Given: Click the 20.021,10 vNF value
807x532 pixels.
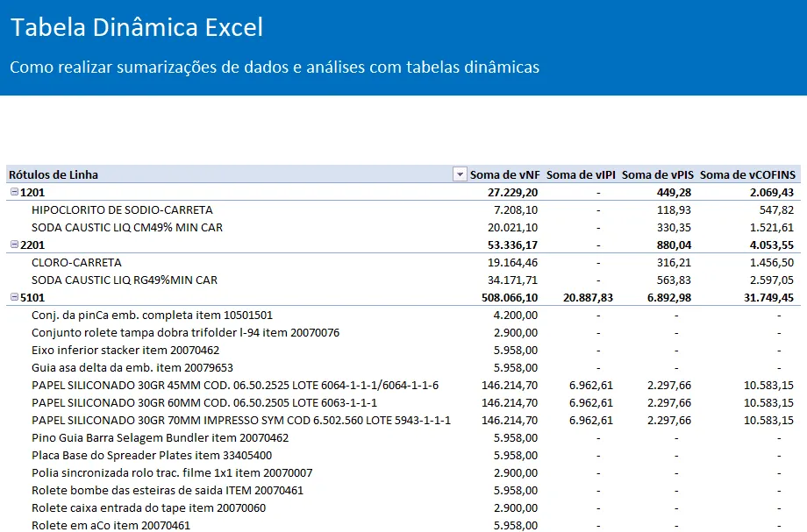Looking at the screenshot, I should coord(512,227).
